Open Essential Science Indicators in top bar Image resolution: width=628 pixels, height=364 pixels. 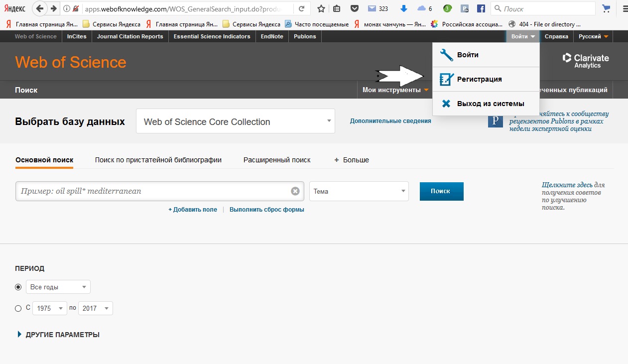click(212, 36)
